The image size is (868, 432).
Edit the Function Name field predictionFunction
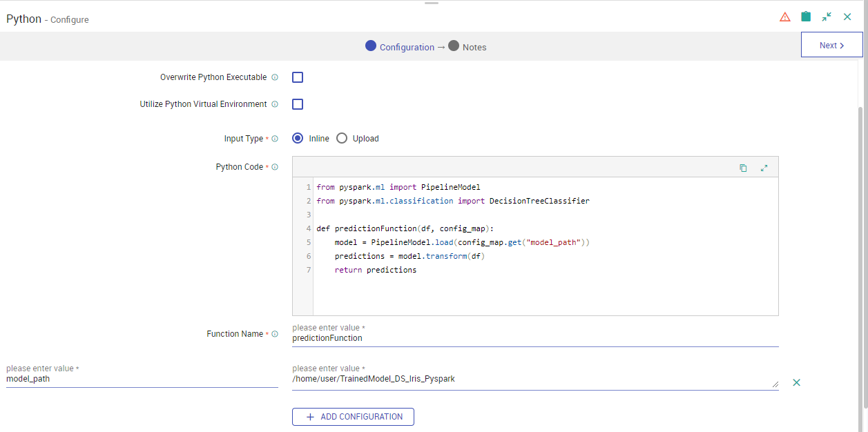(535, 338)
